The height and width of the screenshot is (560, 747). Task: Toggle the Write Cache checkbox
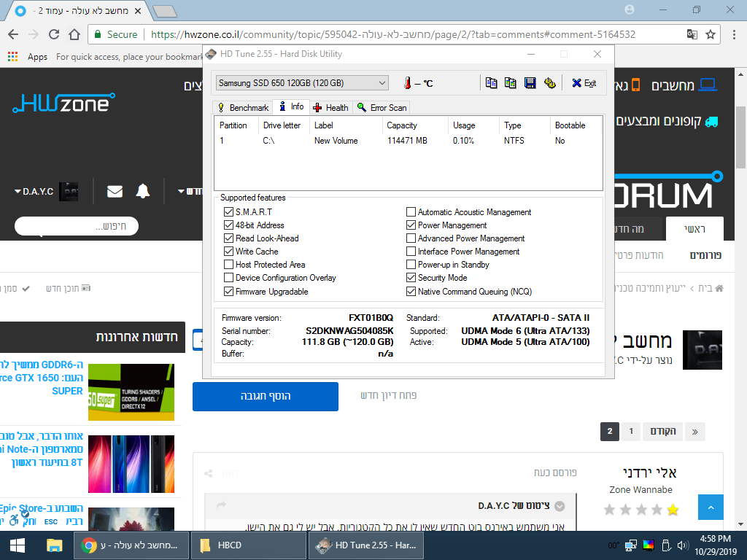tap(228, 252)
